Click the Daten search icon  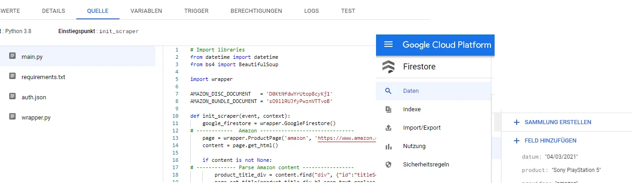(x=388, y=91)
